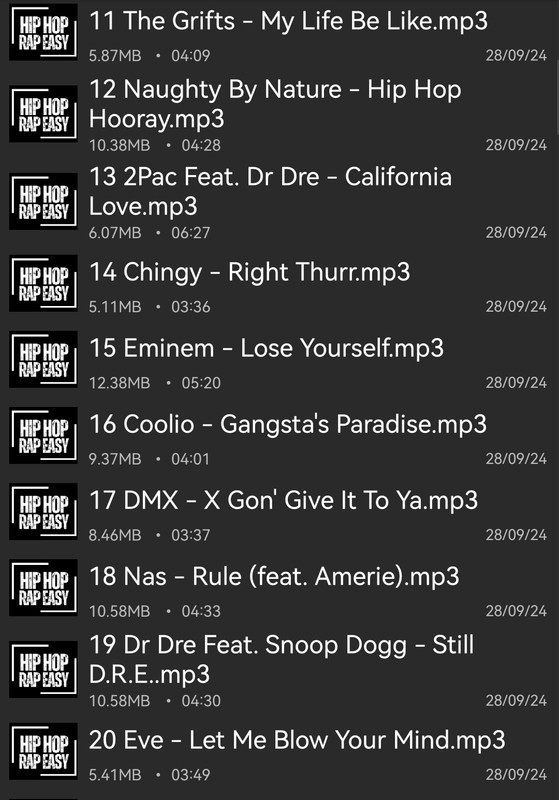Select 16 Coolio - Gangsta's Paradise.mp3

[280, 435]
